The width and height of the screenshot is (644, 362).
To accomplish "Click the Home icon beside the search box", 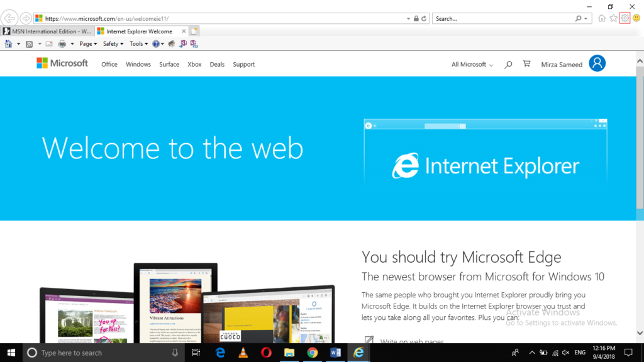I will tap(602, 18).
